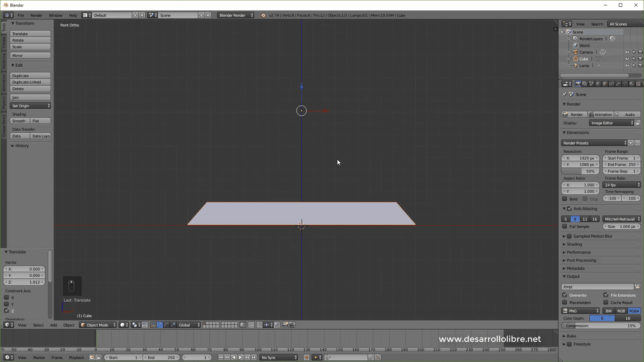The width and height of the screenshot is (644, 362).
Task: Play the animation in reverse
Action: click(x=234, y=357)
